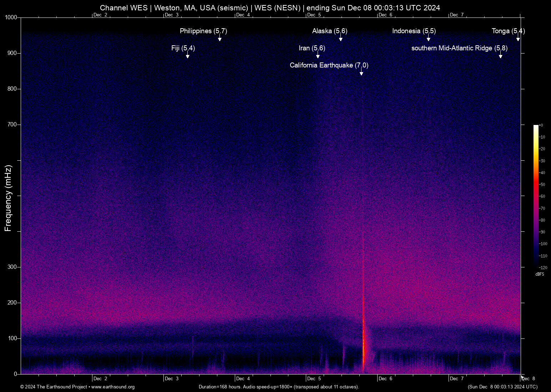Select "Dec 5" on the top time axis

coord(314,15)
